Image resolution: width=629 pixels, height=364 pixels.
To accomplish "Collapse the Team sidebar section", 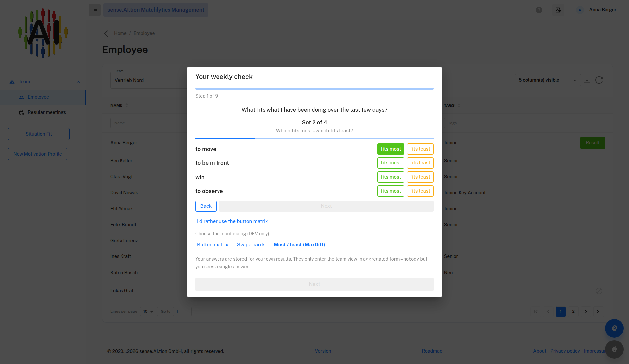I will [x=78, y=82].
